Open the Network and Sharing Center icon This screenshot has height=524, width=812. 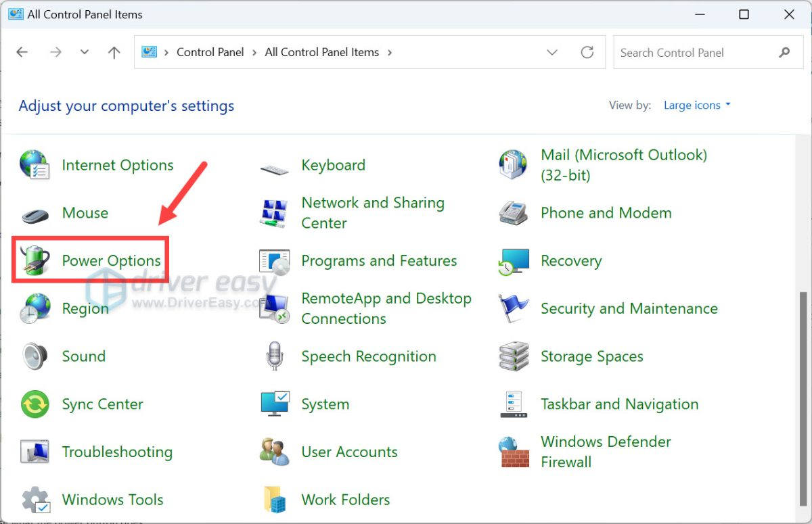[274, 213]
